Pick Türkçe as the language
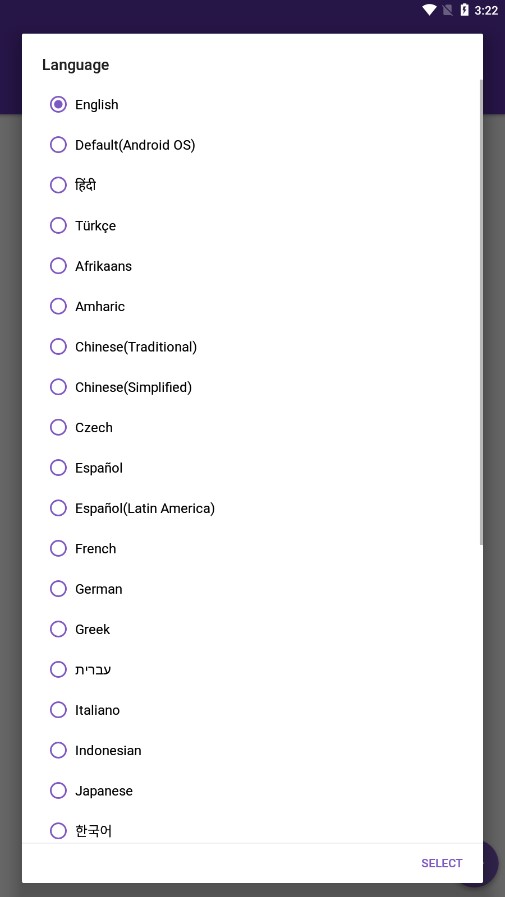 click(x=252, y=225)
